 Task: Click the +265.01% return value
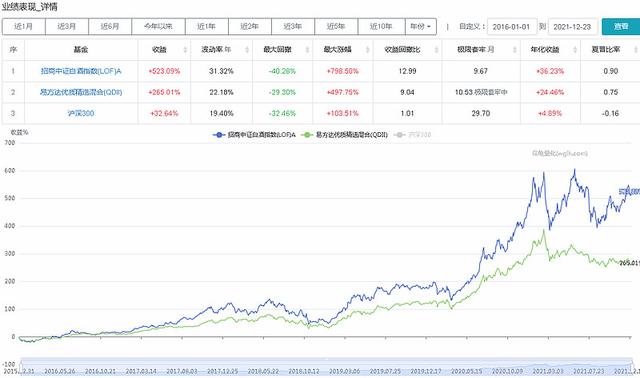[164, 92]
